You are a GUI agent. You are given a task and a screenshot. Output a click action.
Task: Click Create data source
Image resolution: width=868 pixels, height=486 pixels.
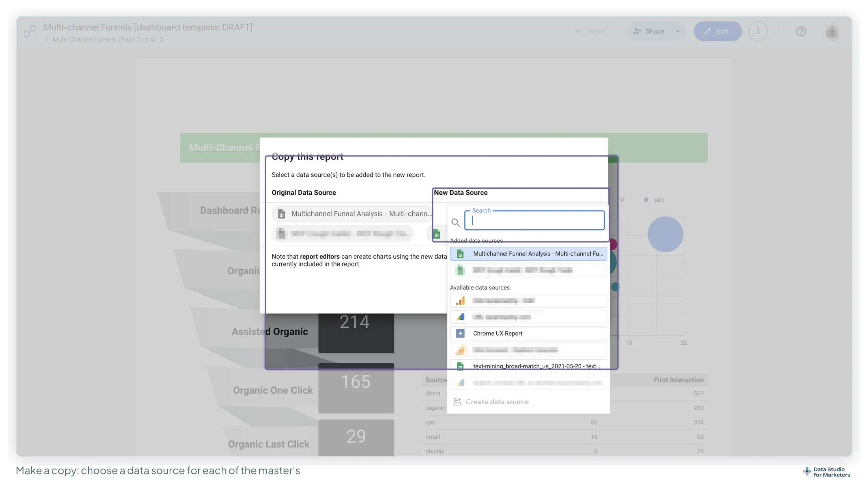coord(491,402)
